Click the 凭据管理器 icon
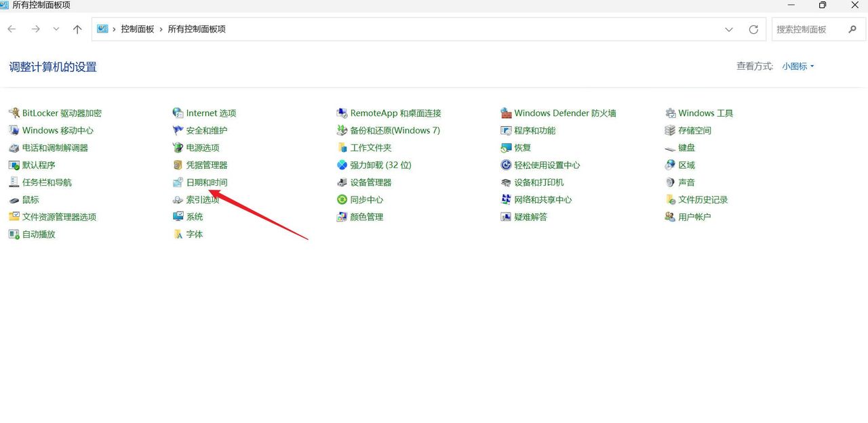 coord(178,165)
